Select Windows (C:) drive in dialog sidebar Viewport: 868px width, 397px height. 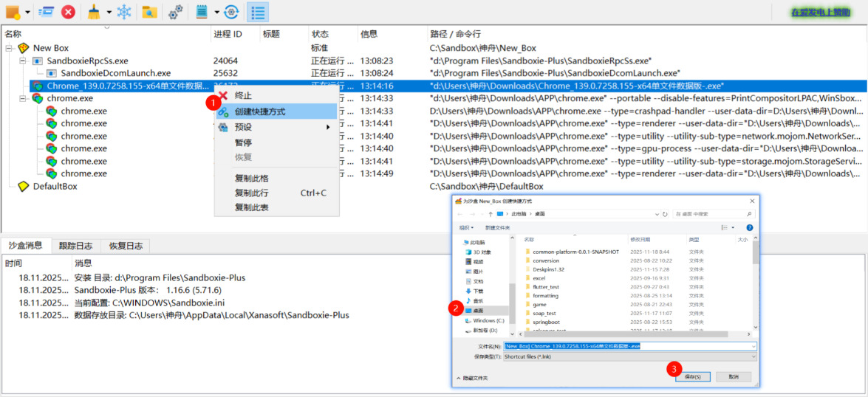tap(488, 320)
